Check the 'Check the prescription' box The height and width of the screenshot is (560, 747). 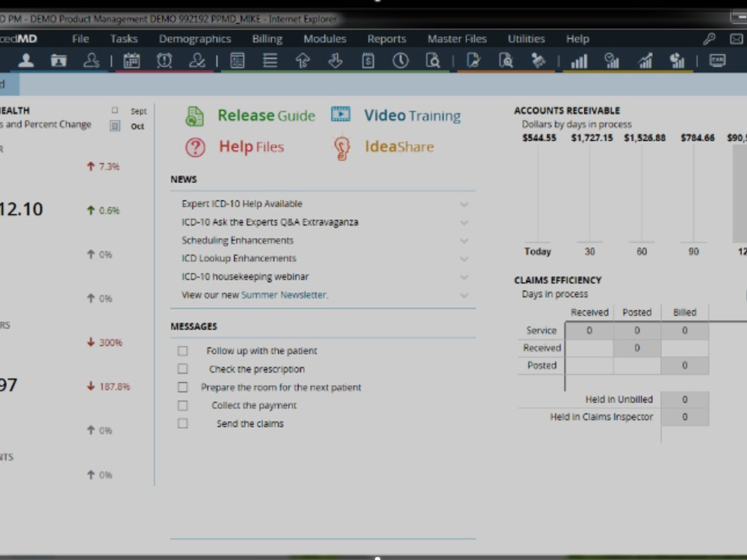(182, 369)
